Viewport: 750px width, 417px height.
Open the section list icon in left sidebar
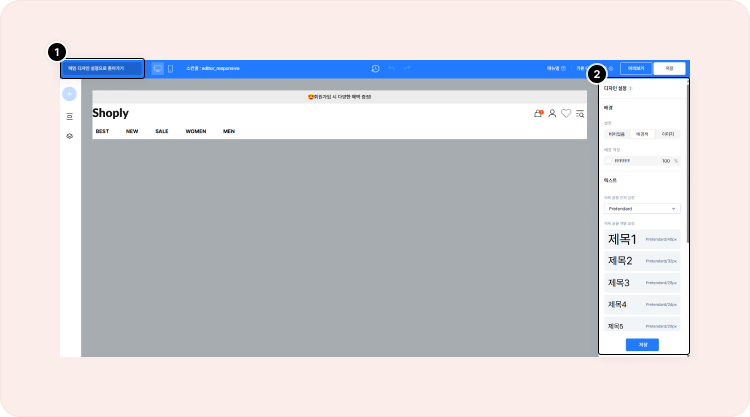(x=69, y=116)
